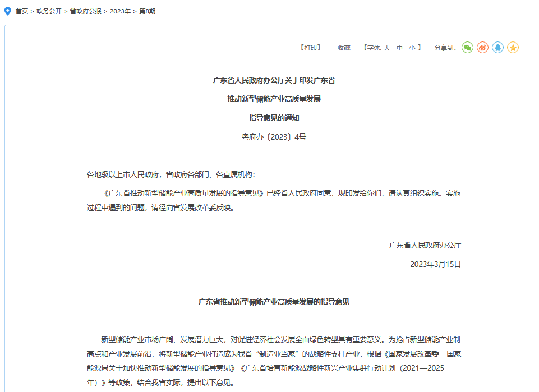Click the date 2023年3月15日
The height and width of the screenshot is (392, 539).
[435, 264]
